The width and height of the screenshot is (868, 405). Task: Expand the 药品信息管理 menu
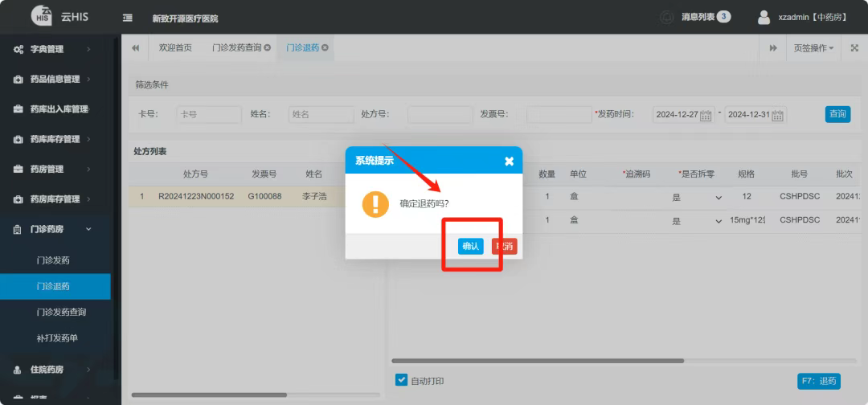pyautogui.click(x=88, y=79)
